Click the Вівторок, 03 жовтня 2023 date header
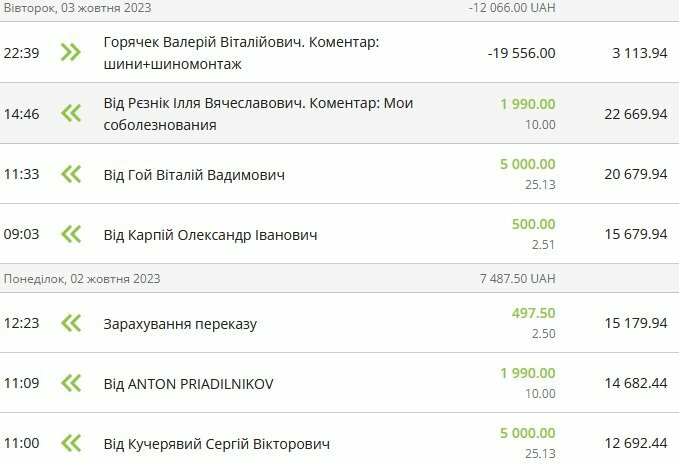 tap(80, 7)
